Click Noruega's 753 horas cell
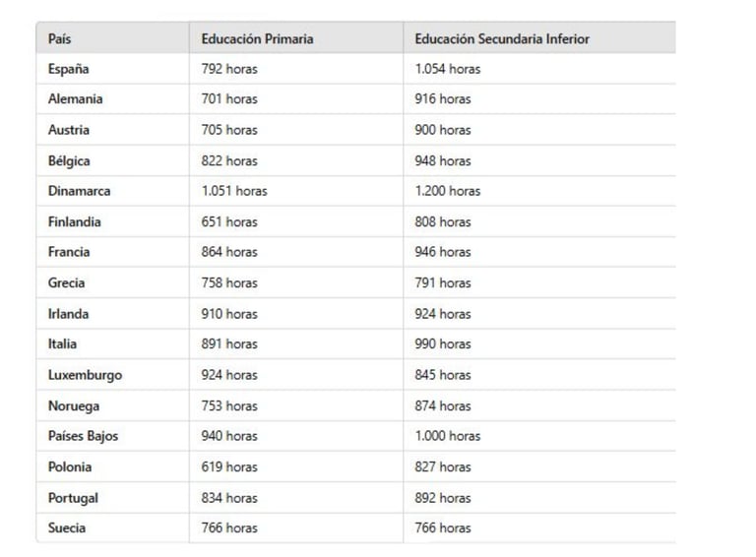The image size is (756, 557). pyautogui.click(x=229, y=405)
